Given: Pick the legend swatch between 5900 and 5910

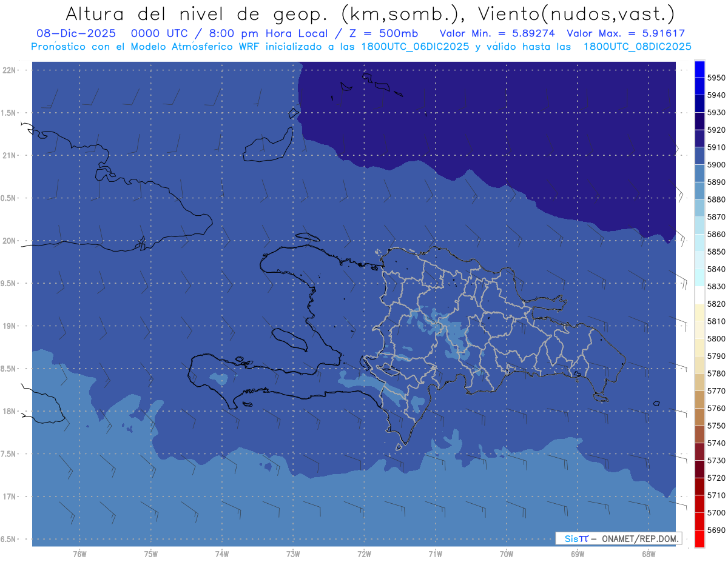Looking at the screenshot, I should coord(699,156).
